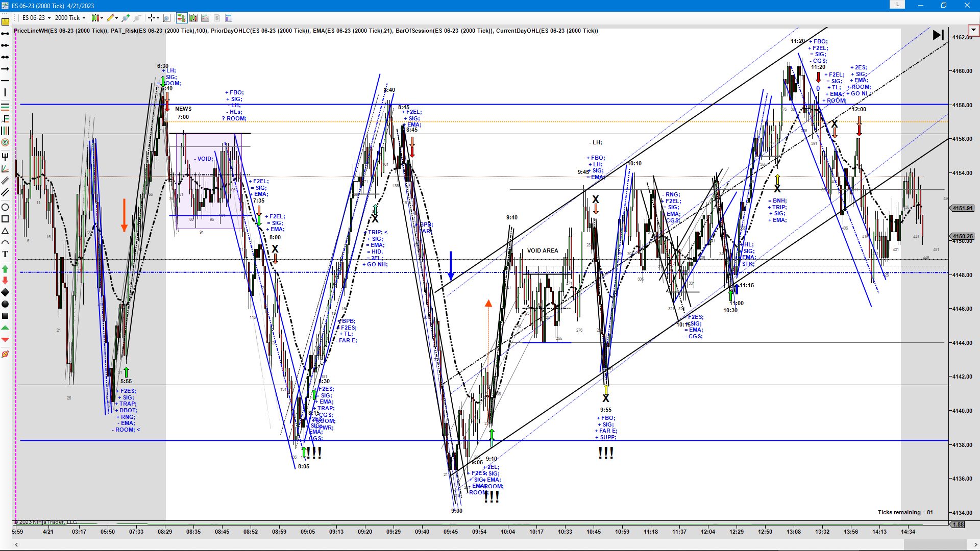The height and width of the screenshot is (551, 980).
Task: Open the ES 06-23 instrument dropdown
Action: (36, 18)
